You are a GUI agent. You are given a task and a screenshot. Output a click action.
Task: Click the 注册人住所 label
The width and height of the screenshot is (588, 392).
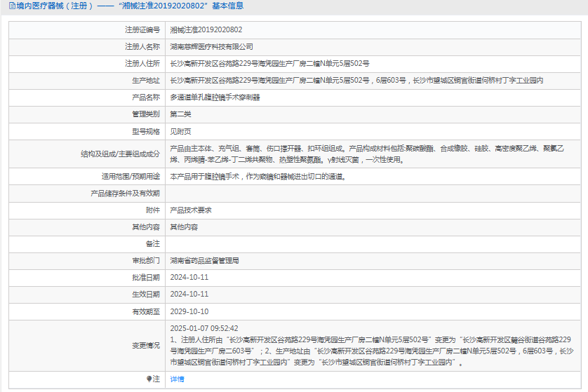coord(142,64)
